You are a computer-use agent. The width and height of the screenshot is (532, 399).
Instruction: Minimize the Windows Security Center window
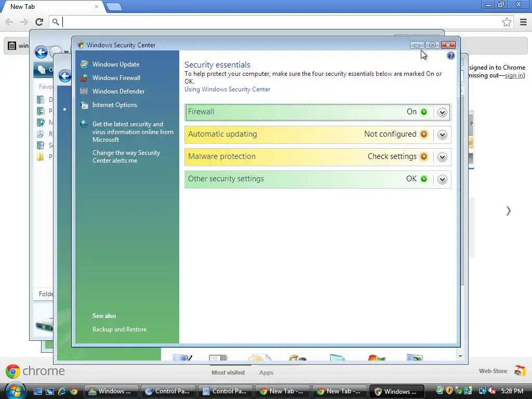[417, 45]
